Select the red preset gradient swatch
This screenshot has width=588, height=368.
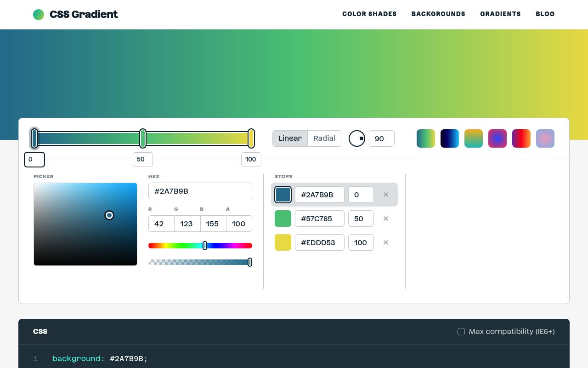tap(521, 138)
